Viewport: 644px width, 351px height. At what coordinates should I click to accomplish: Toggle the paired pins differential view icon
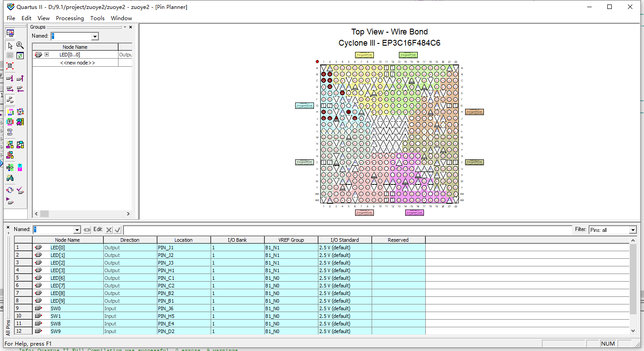pyautogui.click(x=10, y=100)
